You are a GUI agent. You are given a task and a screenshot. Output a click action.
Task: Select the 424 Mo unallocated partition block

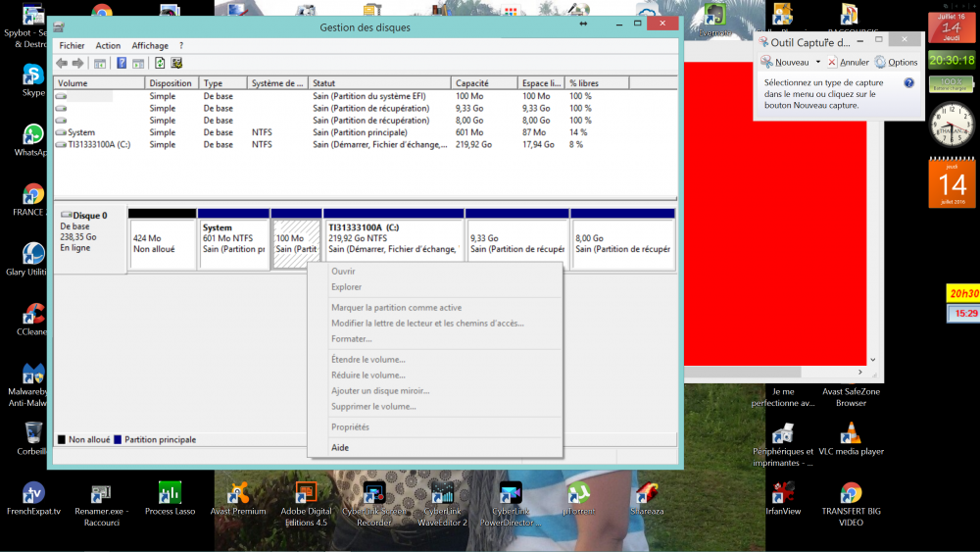(x=162, y=243)
